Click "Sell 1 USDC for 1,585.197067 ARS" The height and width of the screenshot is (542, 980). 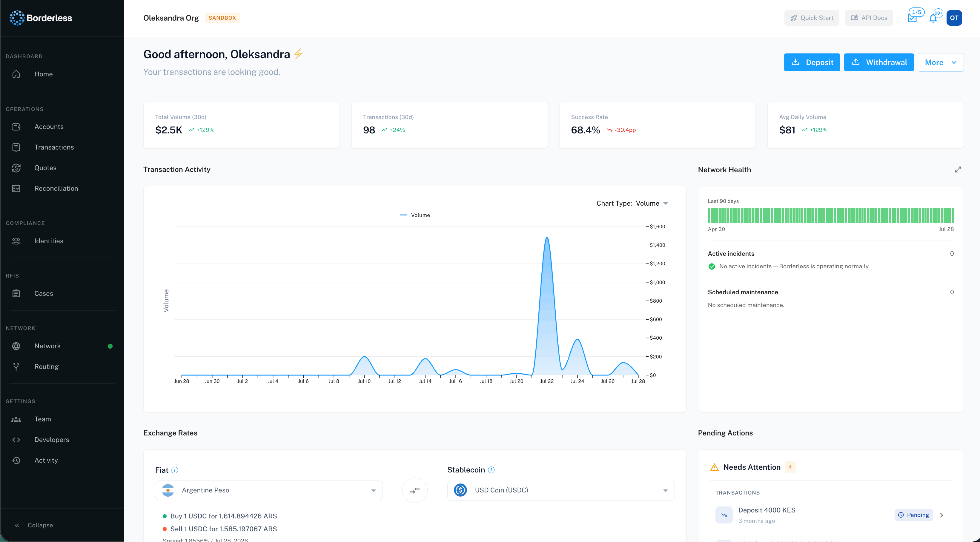click(223, 529)
